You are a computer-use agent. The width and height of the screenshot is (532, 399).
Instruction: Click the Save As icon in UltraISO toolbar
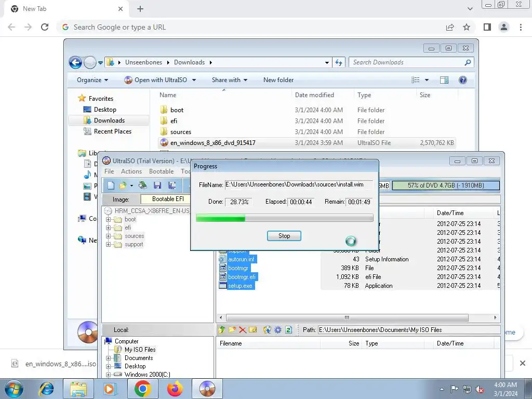(x=172, y=185)
